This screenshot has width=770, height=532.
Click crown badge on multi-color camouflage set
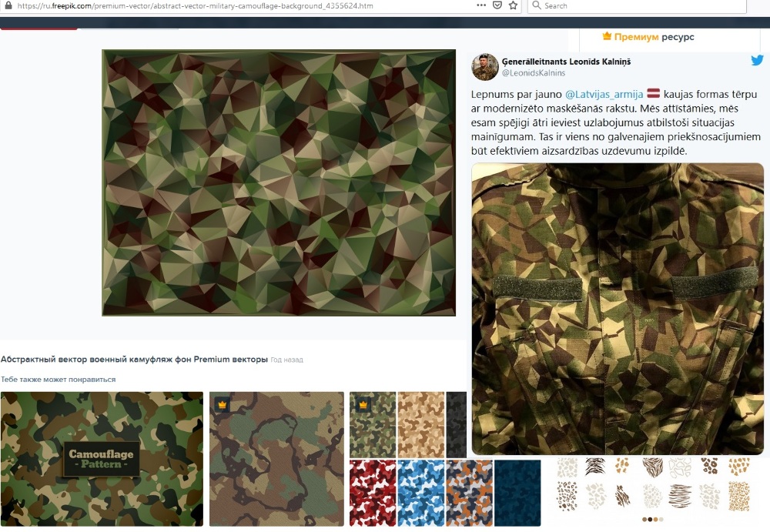(363, 405)
